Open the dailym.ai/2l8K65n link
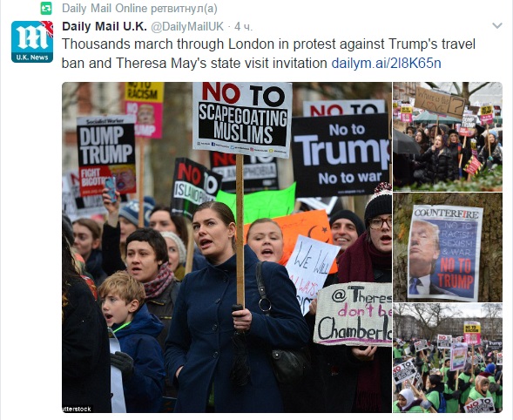Image resolution: width=513 pixels, height=420 pixels. [386, 63]
